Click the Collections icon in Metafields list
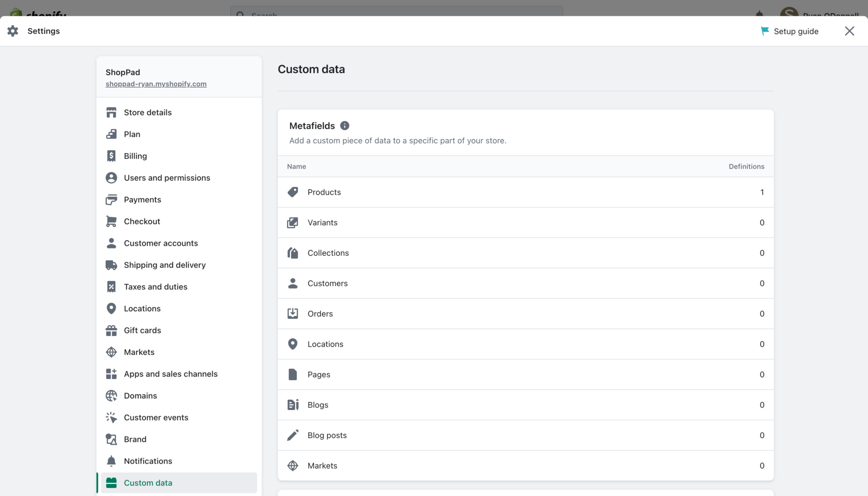The height and width of the screenshot is (496, 868). pyautogui.click(x=293, y=253)
